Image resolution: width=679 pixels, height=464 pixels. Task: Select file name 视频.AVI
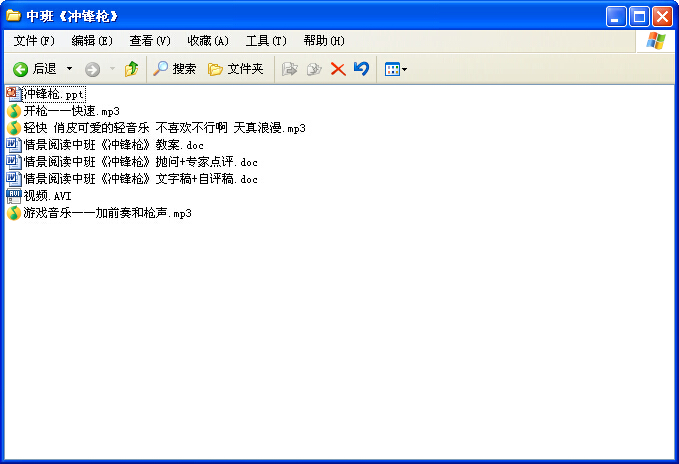pos(47,196)
